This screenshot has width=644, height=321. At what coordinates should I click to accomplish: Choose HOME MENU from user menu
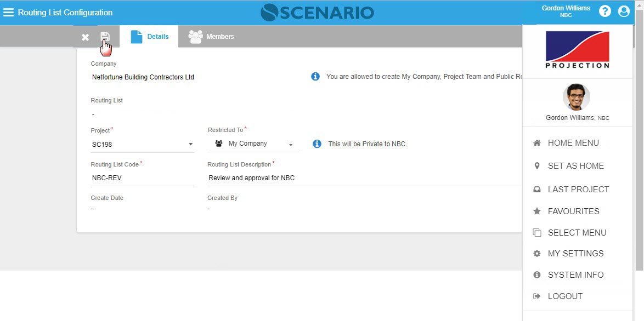573,143
